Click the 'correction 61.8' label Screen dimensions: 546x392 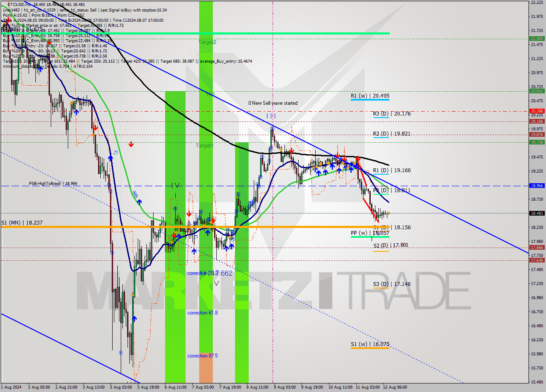coord(202,313)
